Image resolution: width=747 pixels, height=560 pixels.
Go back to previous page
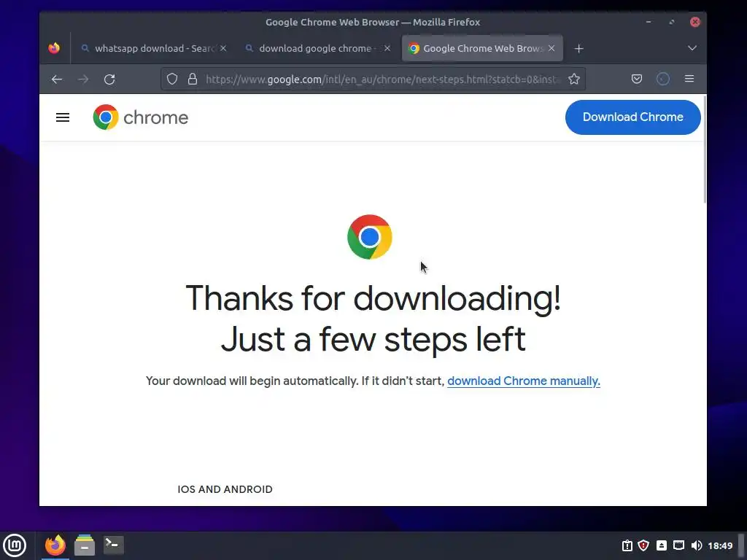57,79
